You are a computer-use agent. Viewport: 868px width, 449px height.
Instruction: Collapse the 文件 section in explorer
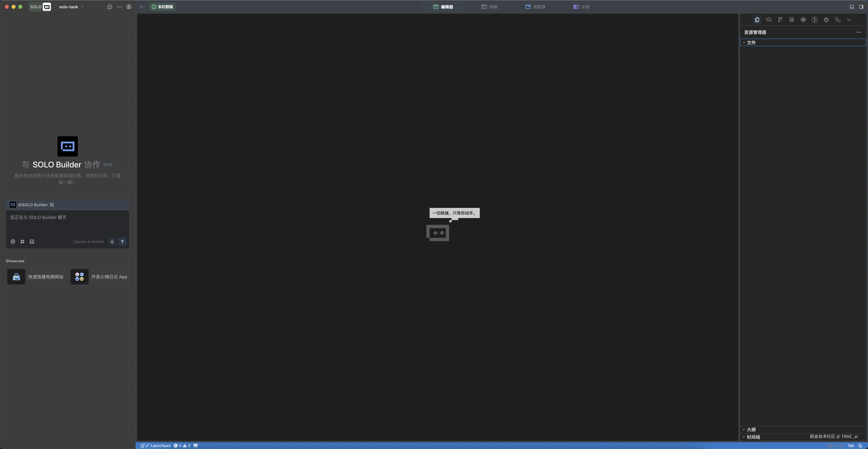point(751,42)
